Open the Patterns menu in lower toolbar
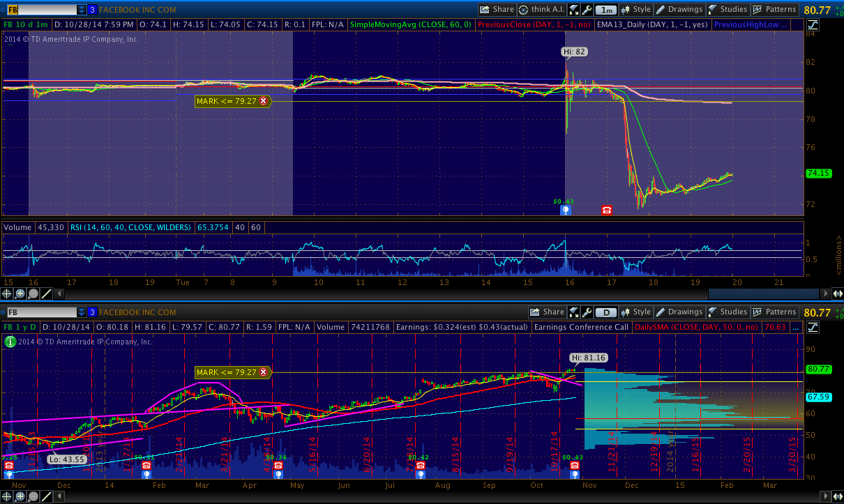The width and height of the screenshot is (844, 504). pos(774,312)
